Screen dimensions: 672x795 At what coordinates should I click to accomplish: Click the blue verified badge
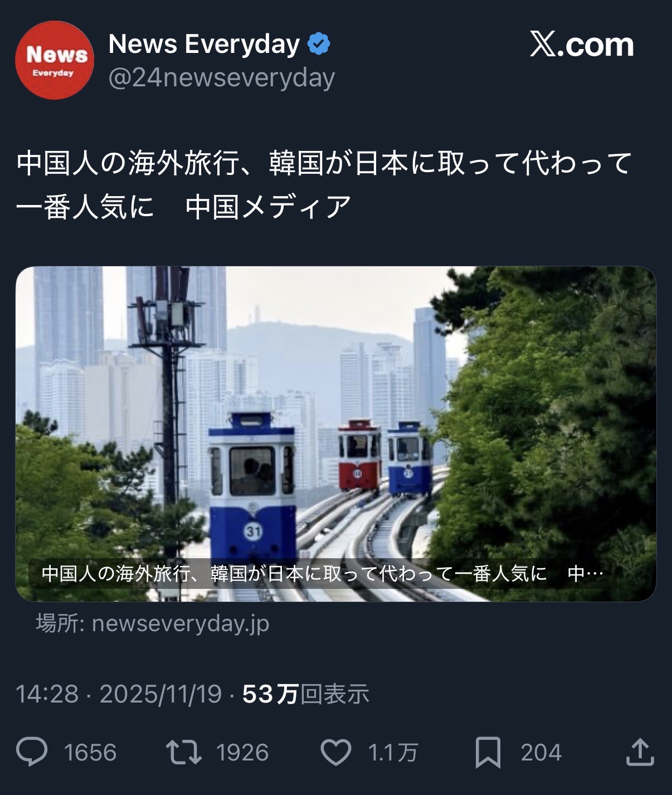coord(319,44)
